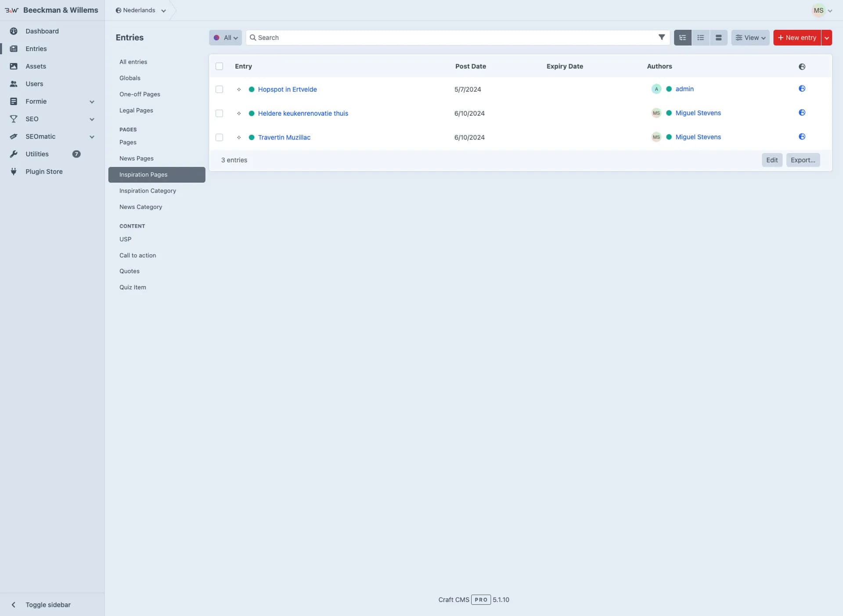Click the New entry button
The width and height of the screenshot is (843, 616).
(796, 37)
